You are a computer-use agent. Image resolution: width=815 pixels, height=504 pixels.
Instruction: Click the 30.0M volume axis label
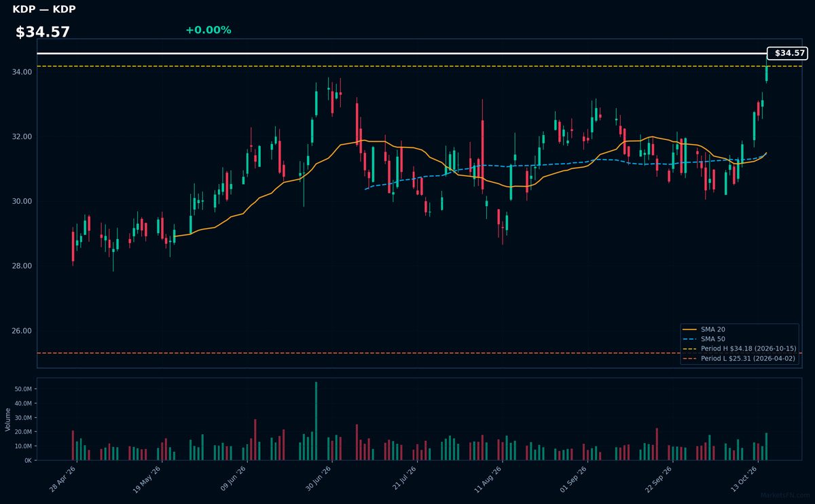(23, 418)
